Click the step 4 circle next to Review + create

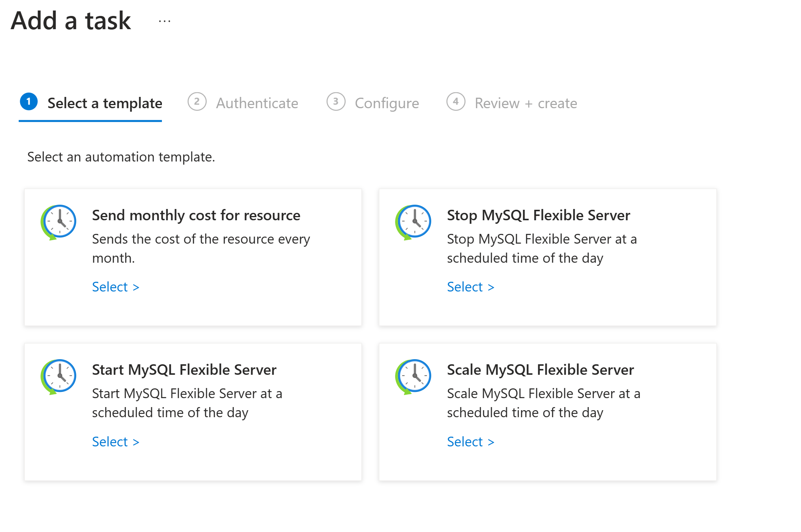(455, 102)
